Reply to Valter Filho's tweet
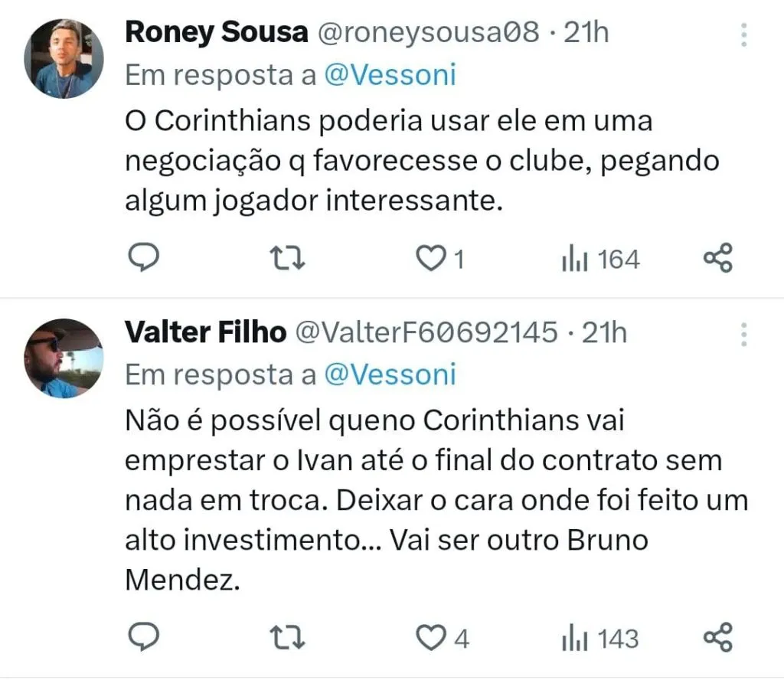 [x=142, y=637]
